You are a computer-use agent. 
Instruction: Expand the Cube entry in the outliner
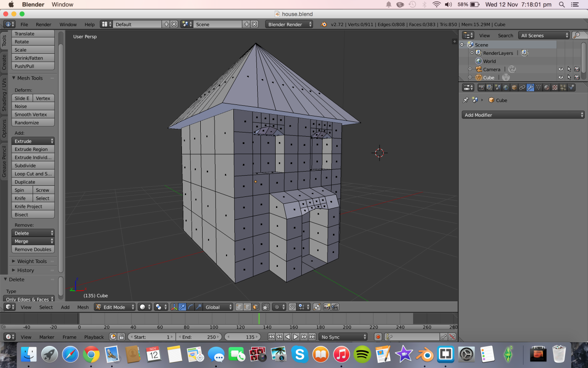pyautogui.click(x=469, y=77)
